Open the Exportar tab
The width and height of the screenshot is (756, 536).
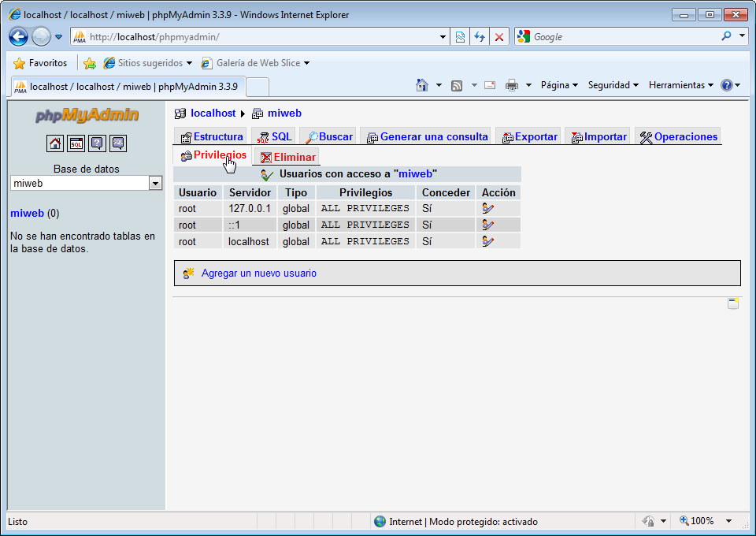(x=529, y=137)
